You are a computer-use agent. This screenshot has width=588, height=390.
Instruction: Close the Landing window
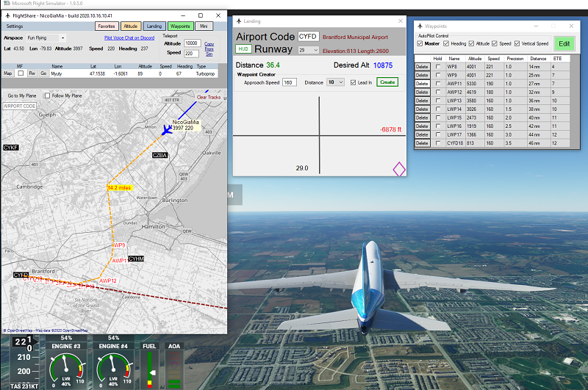401,21
